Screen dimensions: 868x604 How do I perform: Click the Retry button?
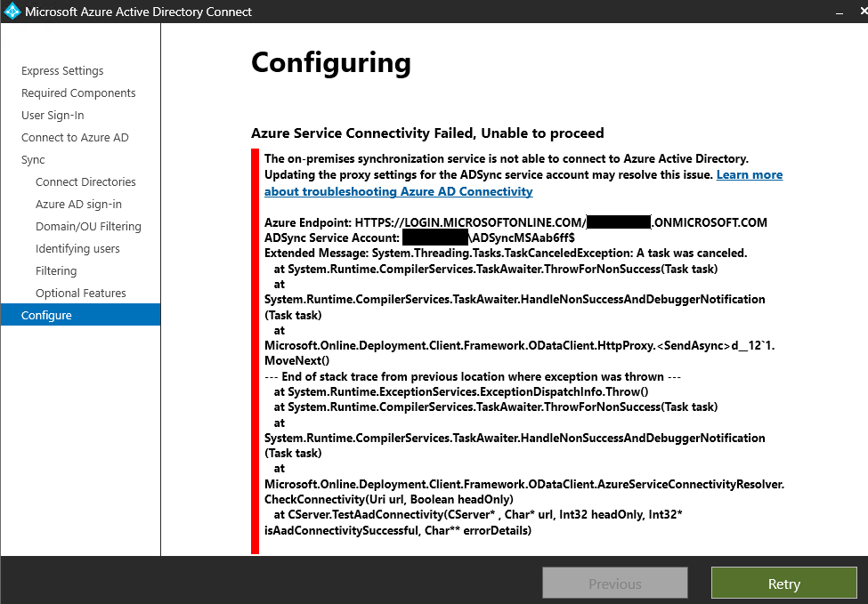tap(783, 583)
